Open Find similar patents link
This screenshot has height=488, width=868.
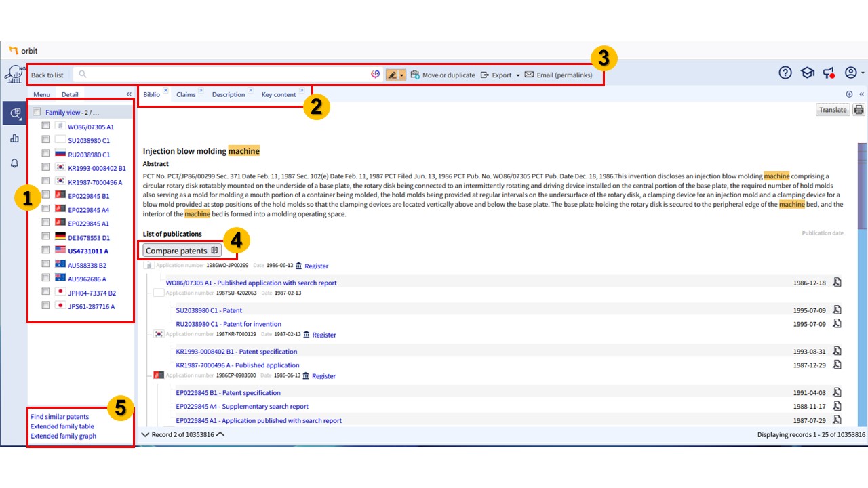click(x=60, y=417)
